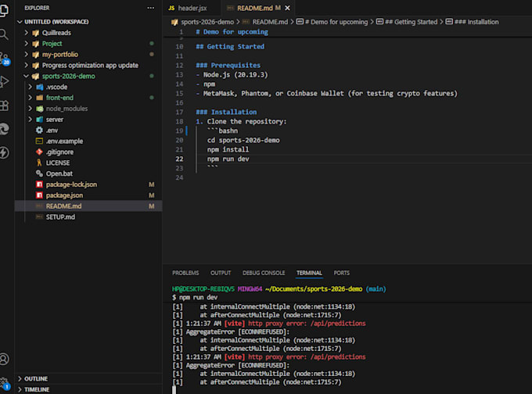Click README.md breadcrumb segment
Image resolution: width=532 pixels, height=394 pixels.
coord(270,22)
